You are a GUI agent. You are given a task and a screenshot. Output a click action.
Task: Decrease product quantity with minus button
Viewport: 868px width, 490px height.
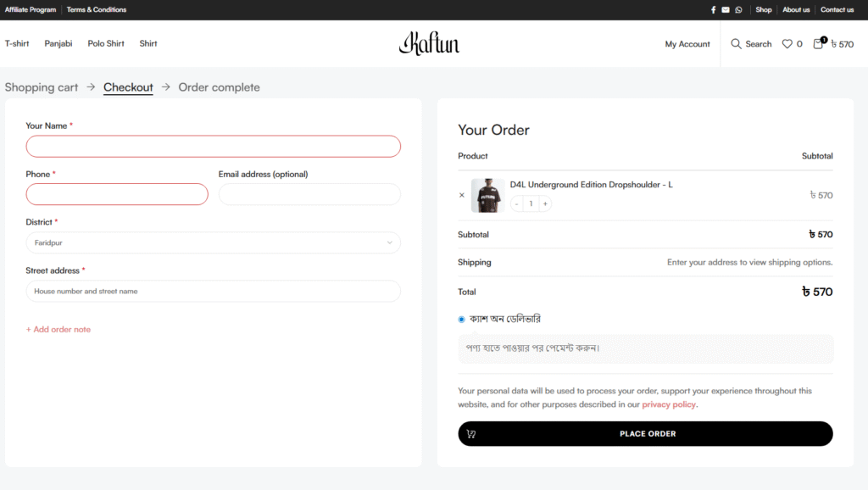pos(517,203)
